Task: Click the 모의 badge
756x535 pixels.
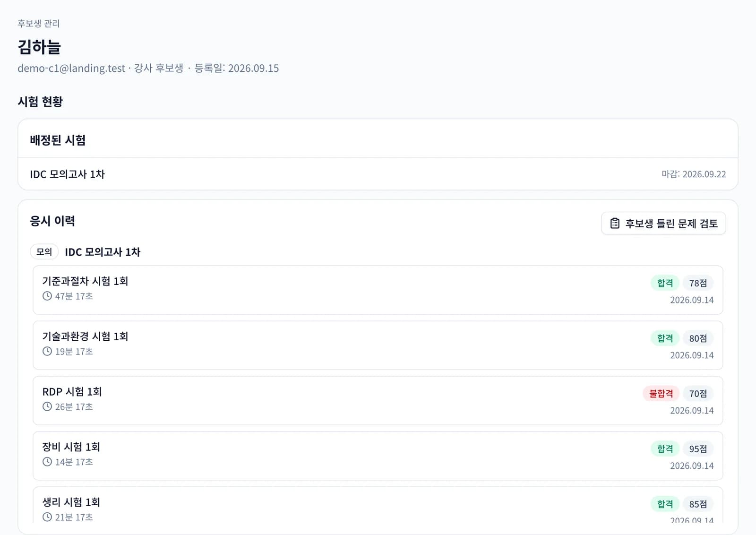Action: (44, 252)
